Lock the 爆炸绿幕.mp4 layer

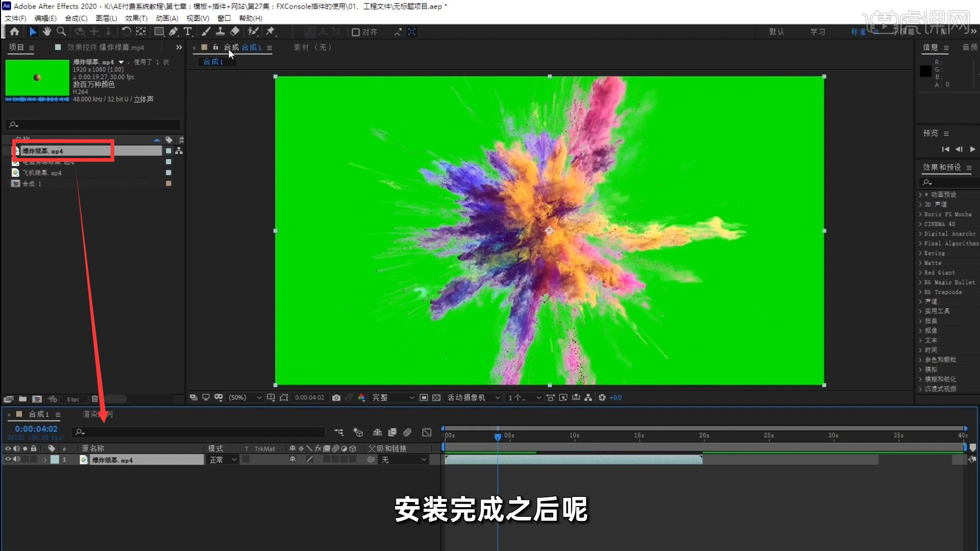[33, 459]
